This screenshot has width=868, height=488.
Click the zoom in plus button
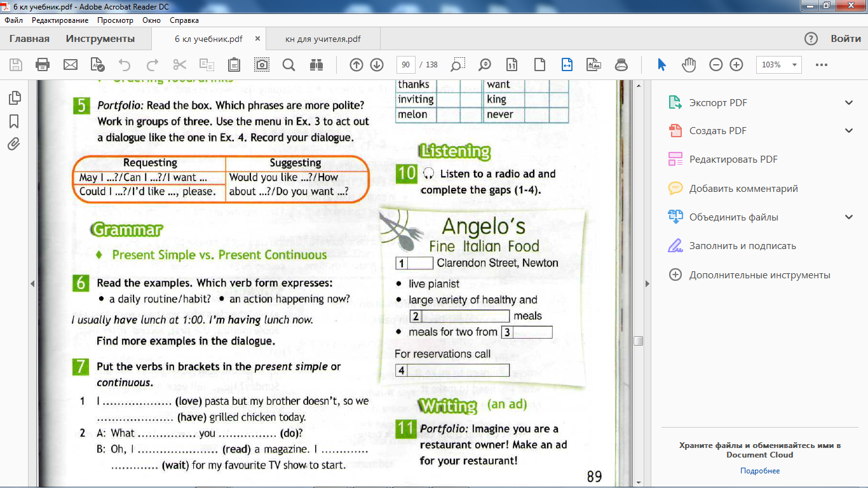point(736,65)
